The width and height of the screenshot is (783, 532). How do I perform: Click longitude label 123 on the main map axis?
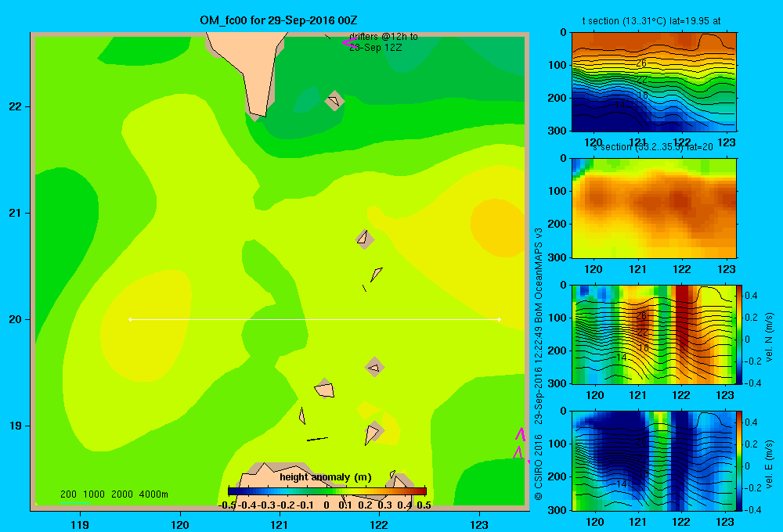point(479,524)
